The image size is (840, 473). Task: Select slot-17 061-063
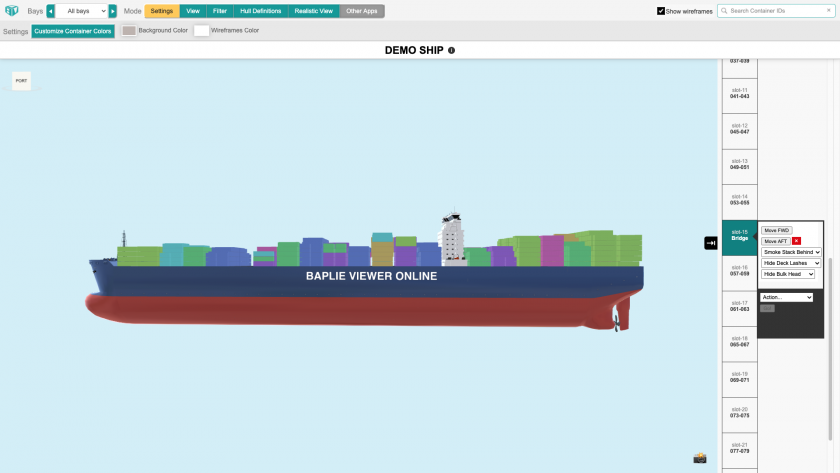(739, 309)
